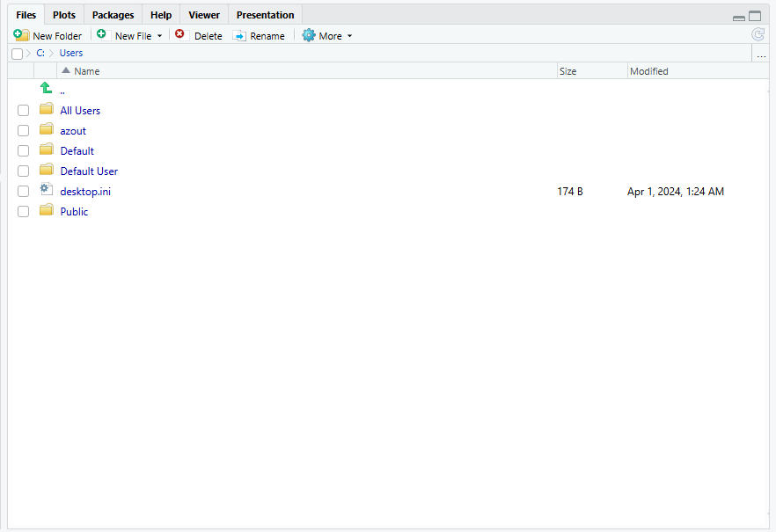The height and width of the screenshot is (532, 776).
Task: Click the chevron before C: in path
Action: (x=29, y=53)
